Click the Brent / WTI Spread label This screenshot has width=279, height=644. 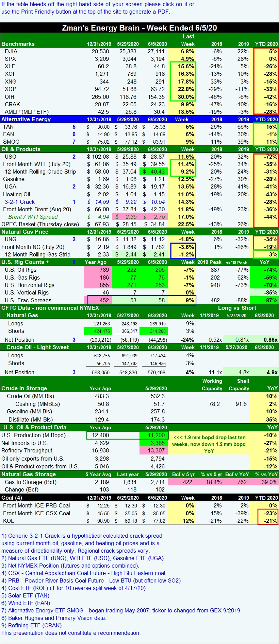click(x=33, y=217)
